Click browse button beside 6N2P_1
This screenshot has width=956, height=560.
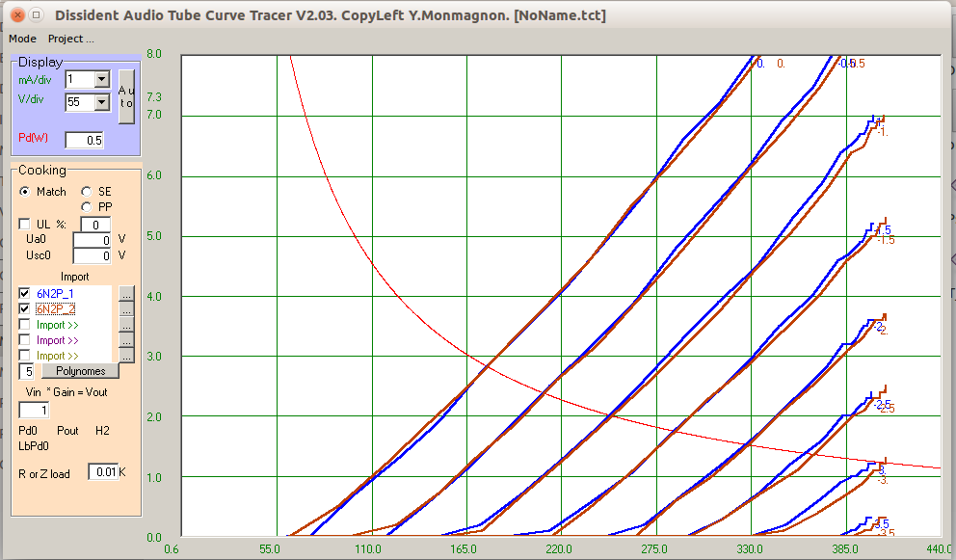(x=126, y=293)
